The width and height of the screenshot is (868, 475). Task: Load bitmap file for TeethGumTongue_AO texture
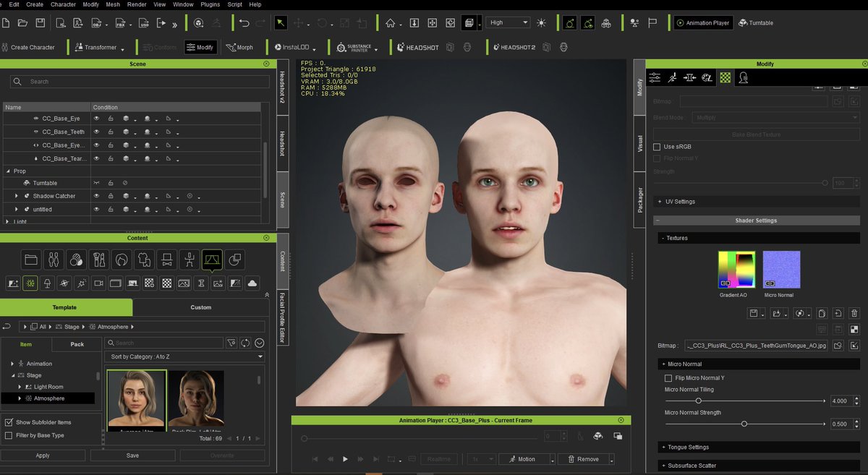point(839,346)
